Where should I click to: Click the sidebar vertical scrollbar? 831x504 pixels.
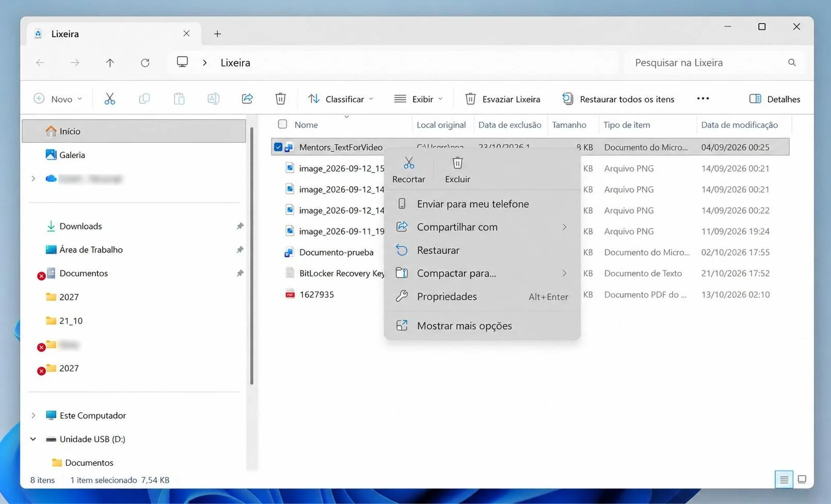[x=251, y=256]
